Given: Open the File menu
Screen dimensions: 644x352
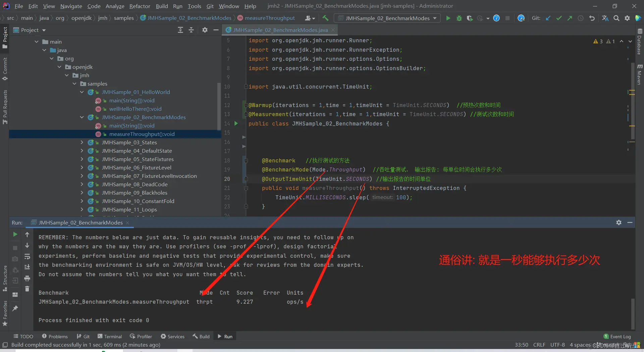Looking at the screenshot, I should [19, 6].
